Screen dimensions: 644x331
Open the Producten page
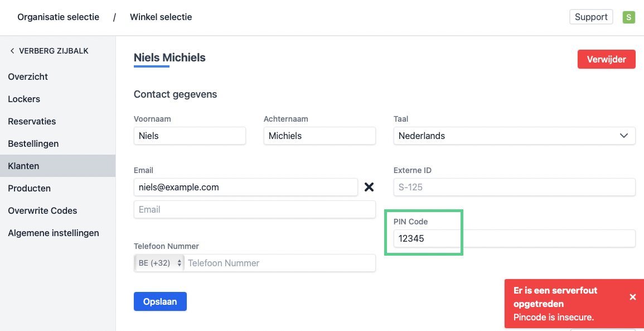click(x=30, y=188)
